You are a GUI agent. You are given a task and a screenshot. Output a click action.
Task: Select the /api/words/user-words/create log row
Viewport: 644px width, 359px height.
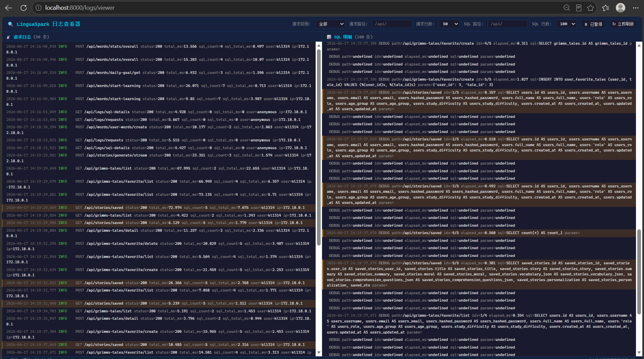159,130
